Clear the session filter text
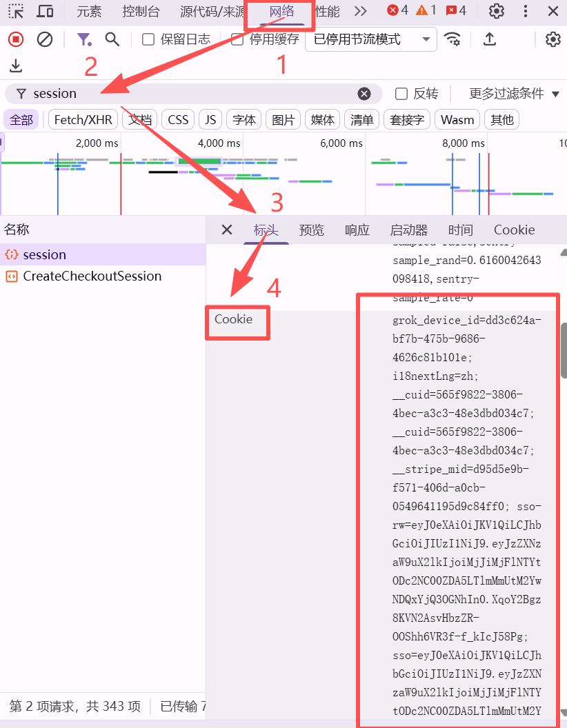Image resolution: width=567 pixels, height=728 pixels. click(364, 94)
